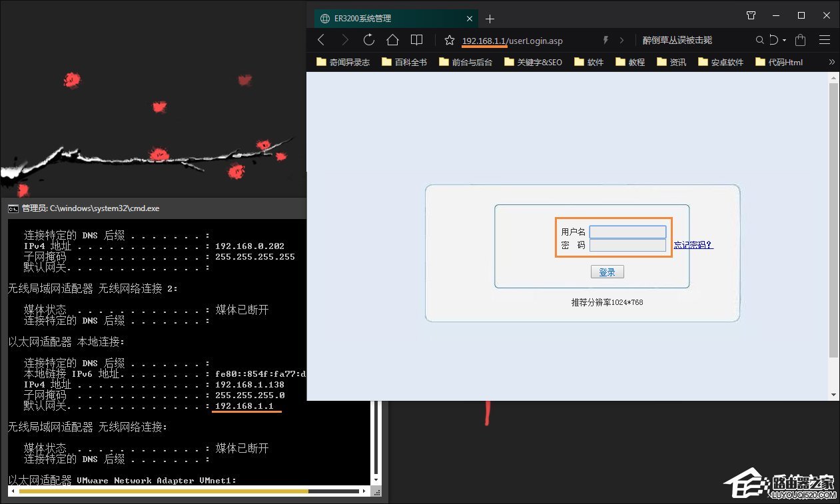840x504 pixels.
Task: Open reading mode with the book icon
Action: point(416,40)
